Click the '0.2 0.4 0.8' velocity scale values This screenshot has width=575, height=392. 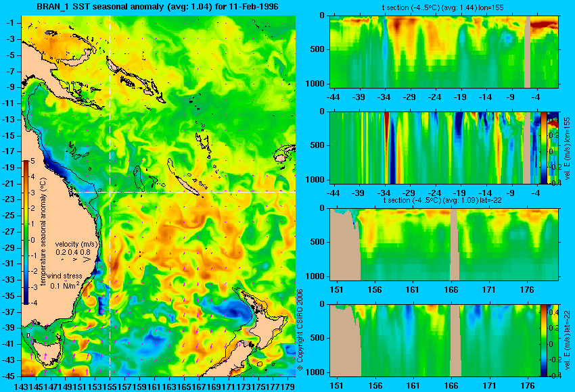(x=73, y=252)
